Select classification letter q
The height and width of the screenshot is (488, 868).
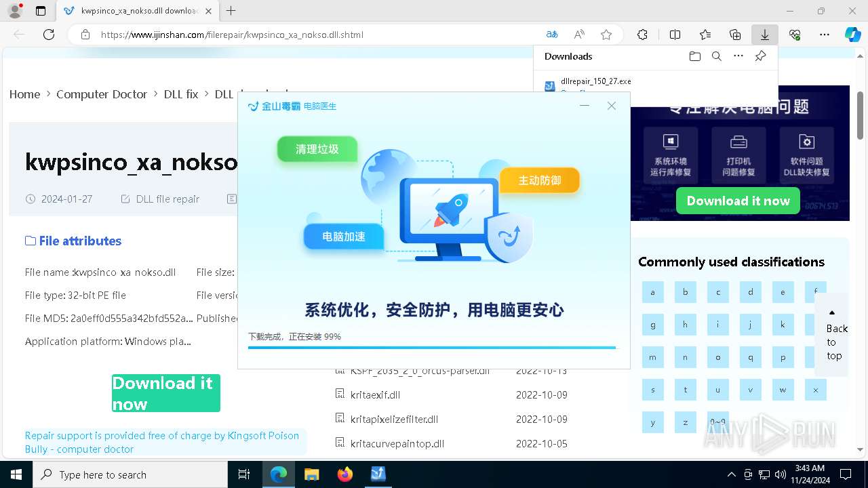click(751, 357)
